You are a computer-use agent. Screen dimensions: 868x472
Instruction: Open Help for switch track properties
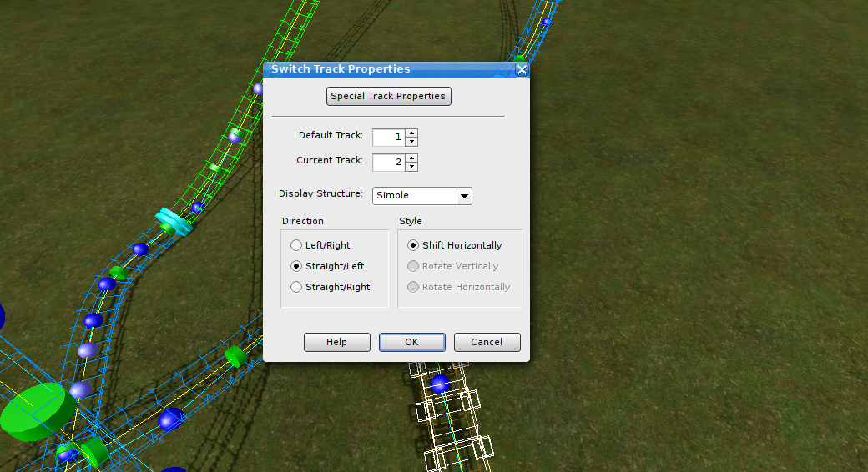pos(336,343)
